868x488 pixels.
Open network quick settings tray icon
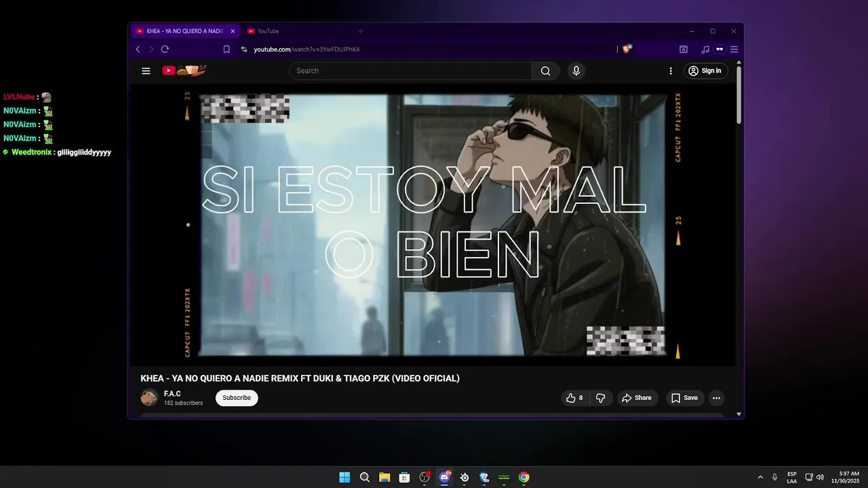pos(809,477)
